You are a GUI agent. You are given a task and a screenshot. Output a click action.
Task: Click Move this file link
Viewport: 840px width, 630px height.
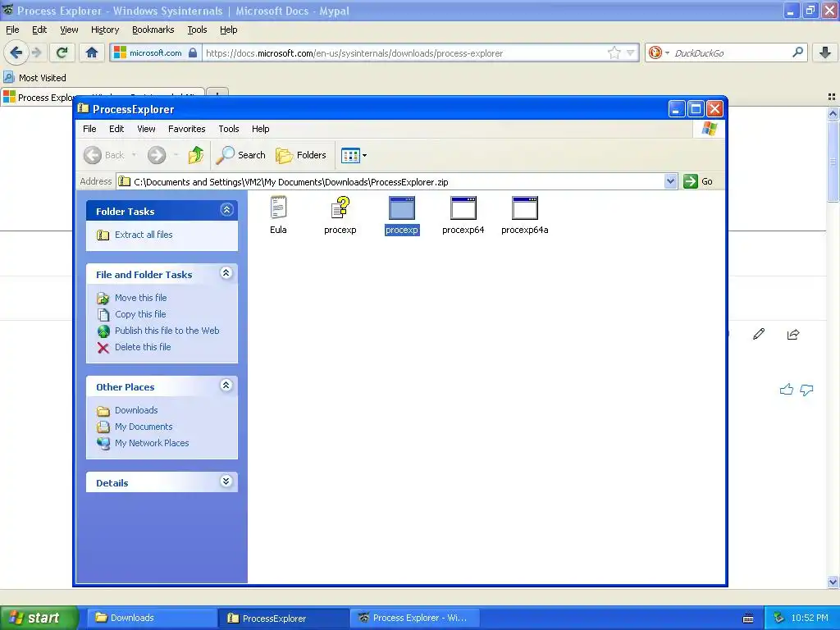(x=141, y=298)
